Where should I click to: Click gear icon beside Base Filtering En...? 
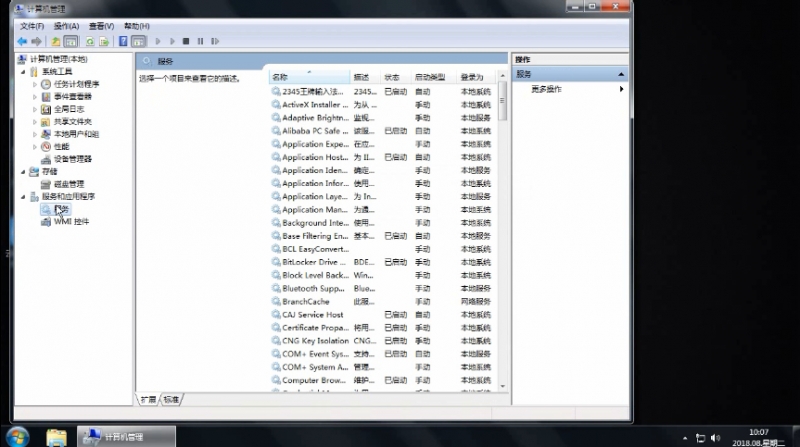[276, 236]
